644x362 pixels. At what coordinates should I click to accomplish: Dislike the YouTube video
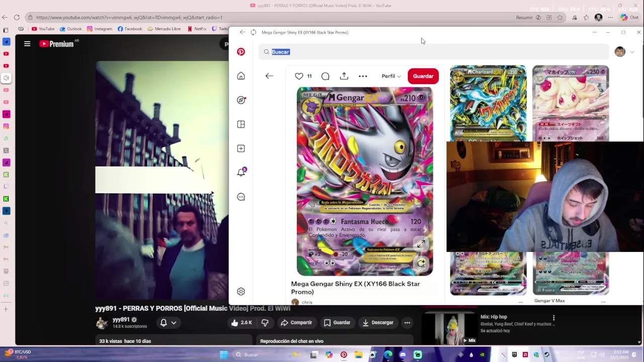tap(265, 322)
